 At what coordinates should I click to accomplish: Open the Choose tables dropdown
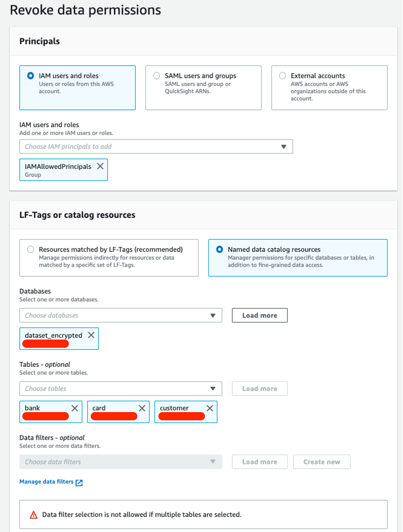tap(120, 389)
